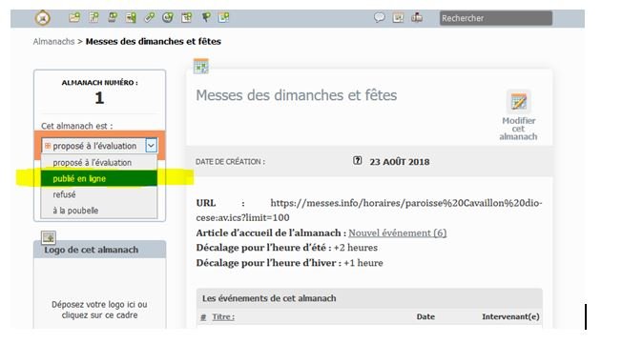Go to the Almanachs breadcrumb

pos(54,41)
